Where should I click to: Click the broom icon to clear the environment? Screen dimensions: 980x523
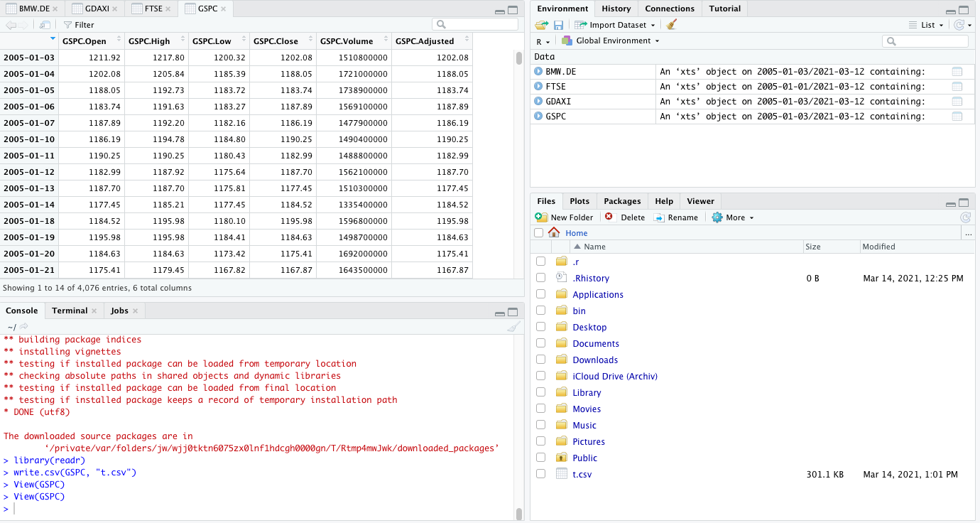tap(672, 25)
